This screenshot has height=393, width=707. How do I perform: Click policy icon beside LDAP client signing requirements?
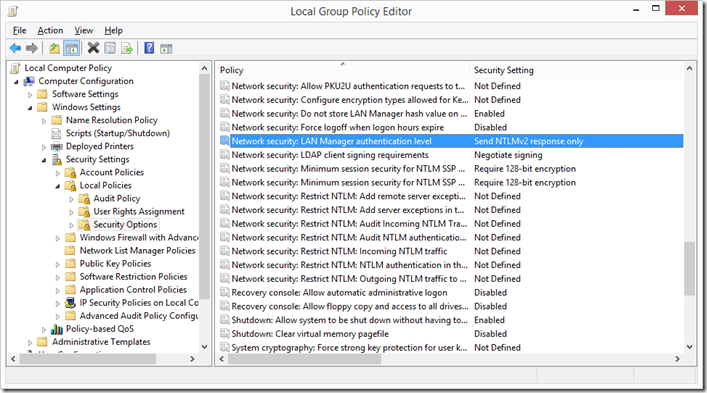click(x=225, y=155)
